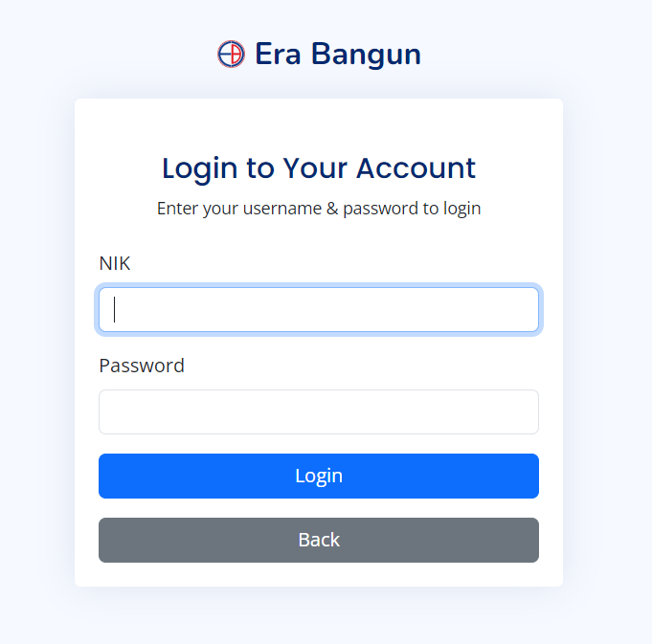
Task: Click the Era Bangun brand title text
Action: tap(338, 54)
